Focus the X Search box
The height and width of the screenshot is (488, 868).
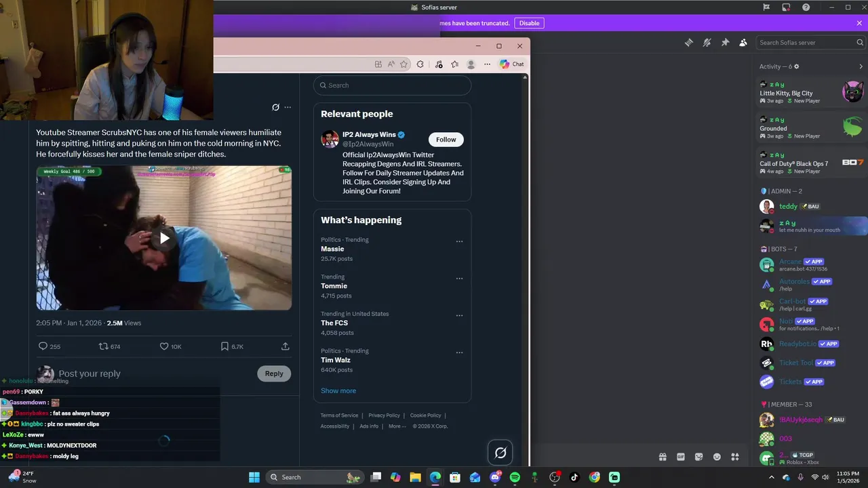point(392,85)
